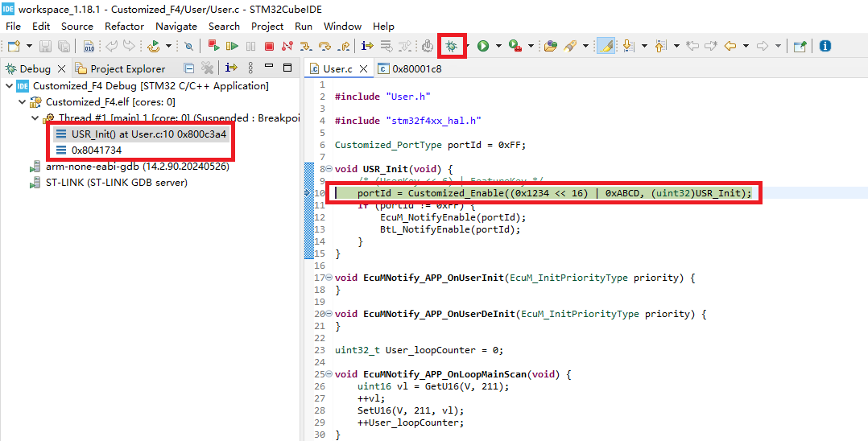Switch to the Project Explorer tab
The width and height of the screenshot is (868, 441).
(127, 68)
